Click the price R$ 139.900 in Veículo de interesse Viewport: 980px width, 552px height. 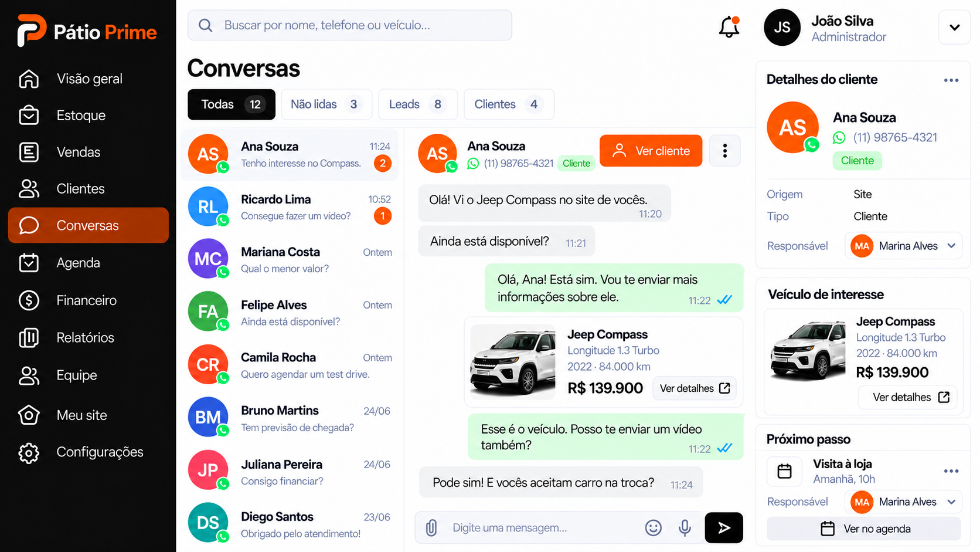click(892, 372)
